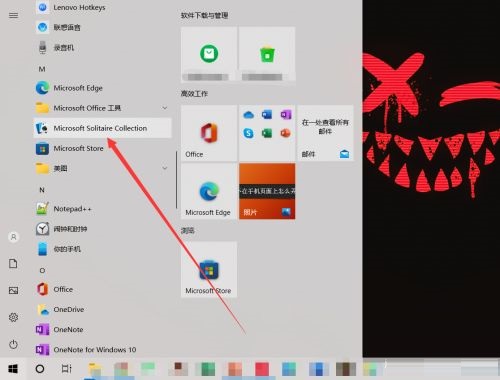Jump to letter N section header
Screen dimensions: 500x380
tap(42, 190)
